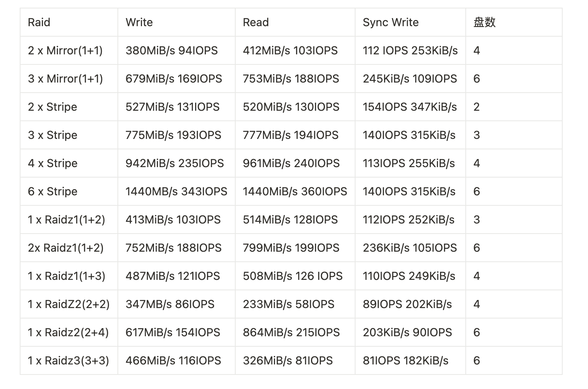Select the 2 x Mirror(1+1) row label
This screenshot has width=588, height=389.
[x=65, y=51]
